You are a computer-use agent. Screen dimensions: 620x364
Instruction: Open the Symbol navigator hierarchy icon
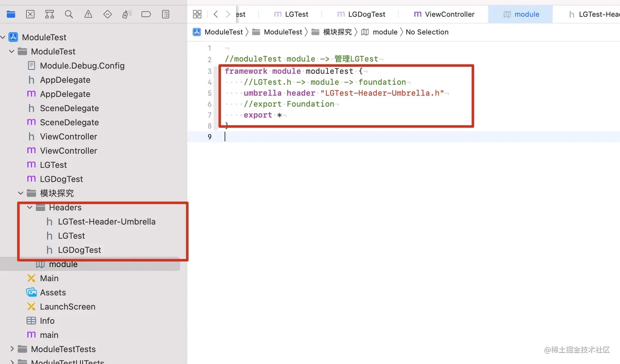(49, 14)
